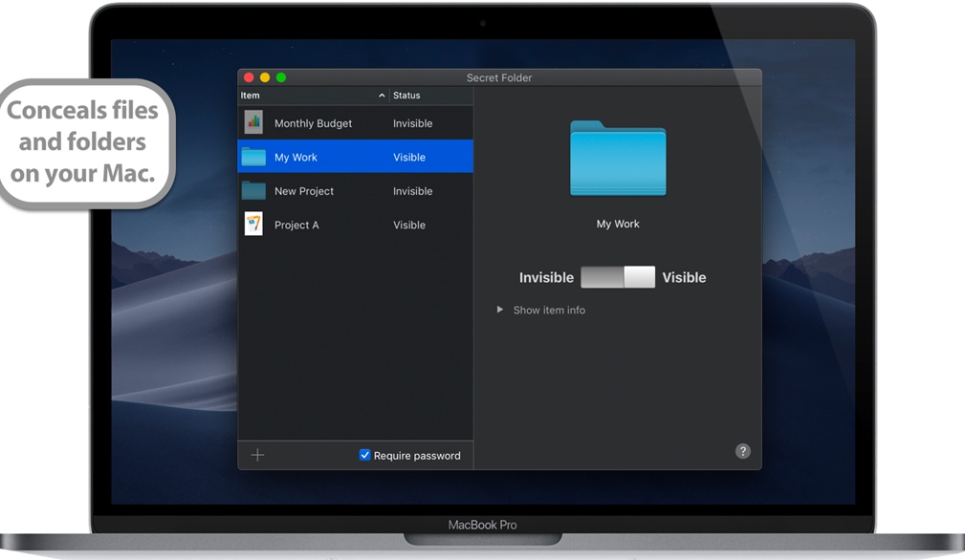Minimize the window with yellow button
Image resolution: width=965 pixels, height=560 pixels.
point(265,77)
